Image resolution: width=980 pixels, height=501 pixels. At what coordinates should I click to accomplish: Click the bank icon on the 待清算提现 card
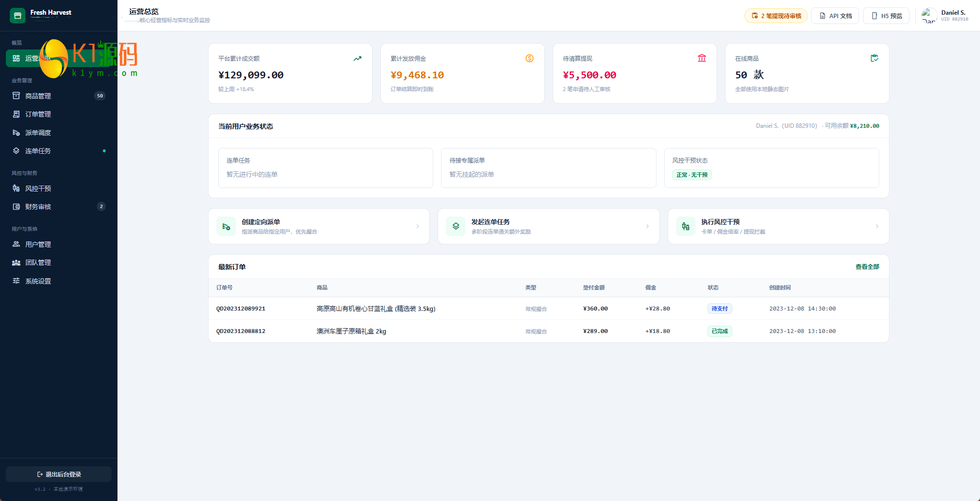click(x=702, y=58)
